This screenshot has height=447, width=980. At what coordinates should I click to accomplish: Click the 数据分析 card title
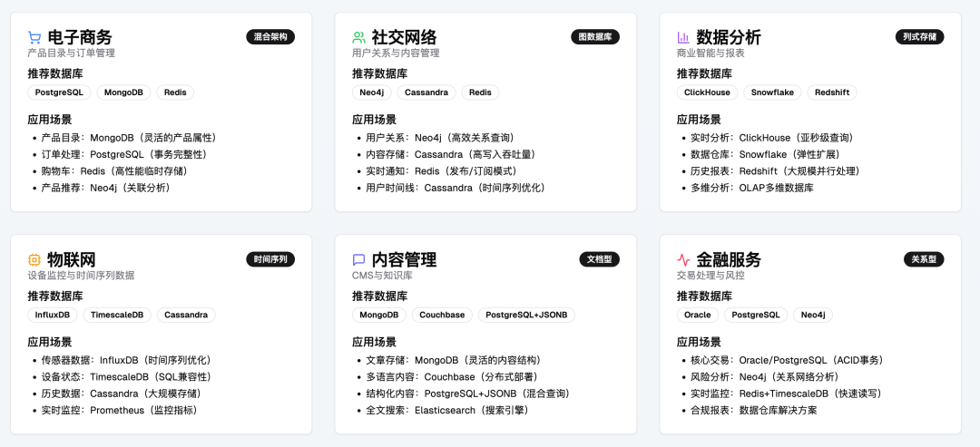728,37
